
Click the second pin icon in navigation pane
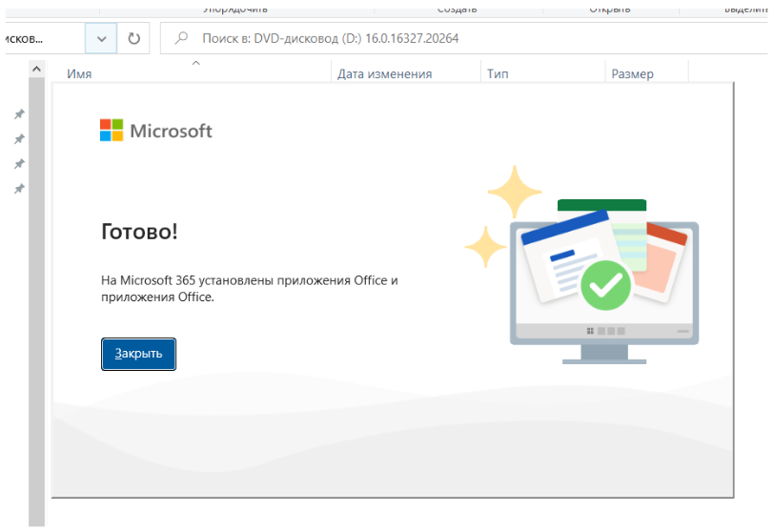pyautogui.click(x=18, y=139)
